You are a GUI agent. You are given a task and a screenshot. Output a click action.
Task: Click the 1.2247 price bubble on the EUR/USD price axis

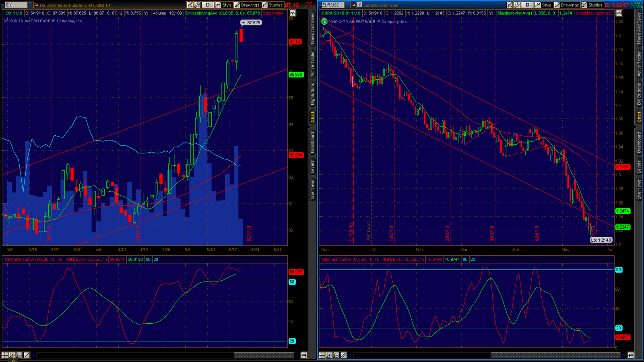click(623, 227)
